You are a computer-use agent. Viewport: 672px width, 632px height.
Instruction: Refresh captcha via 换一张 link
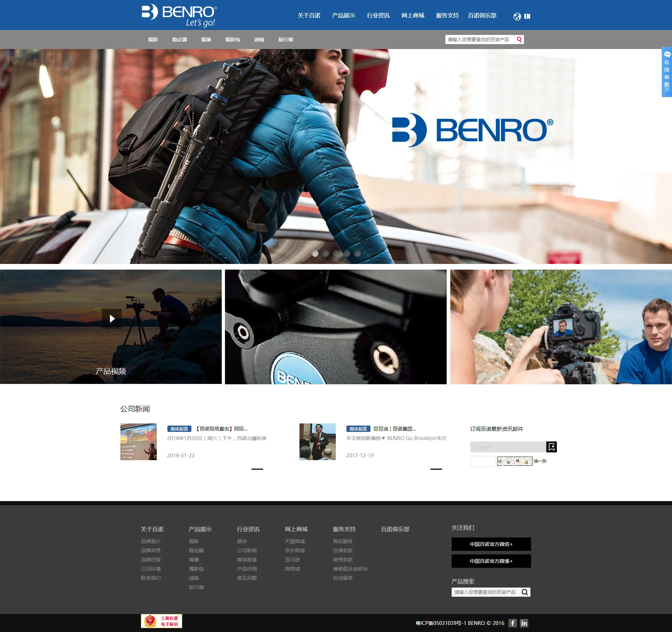click(540, 461)
